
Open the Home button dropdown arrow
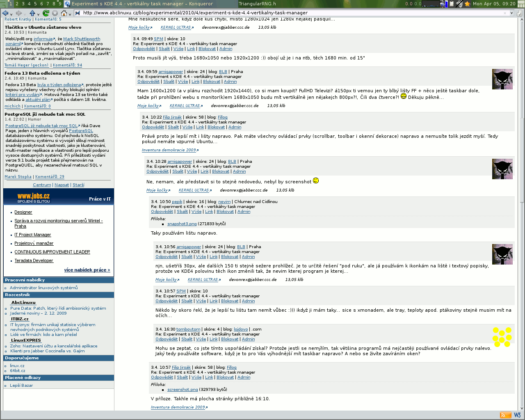(x=70, y=14)
